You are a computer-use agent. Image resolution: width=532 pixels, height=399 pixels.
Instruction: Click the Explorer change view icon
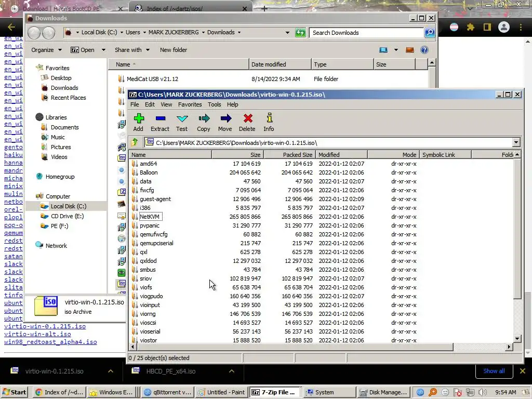click(x=383, y=50)
